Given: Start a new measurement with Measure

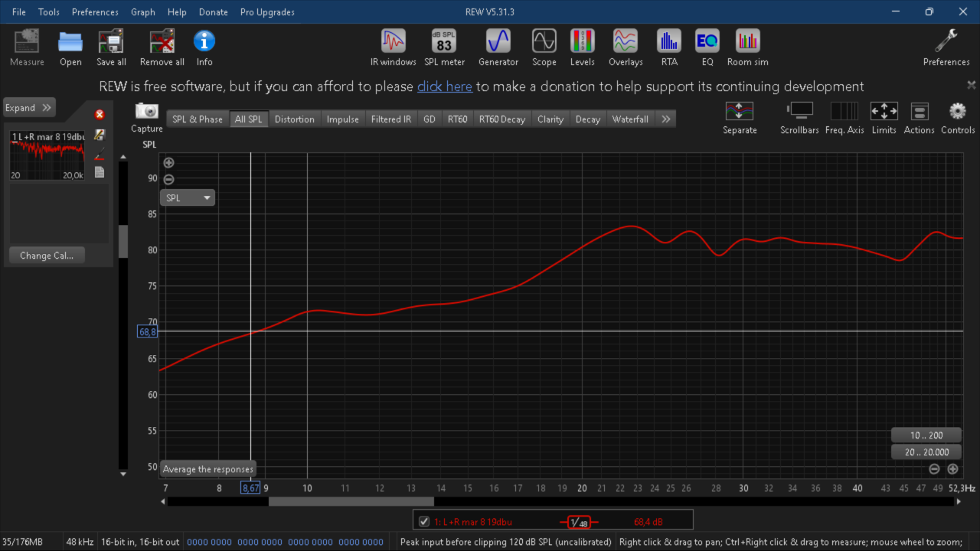Looking at the screenshot, I should pyautogui.click(x=27, y=47).
